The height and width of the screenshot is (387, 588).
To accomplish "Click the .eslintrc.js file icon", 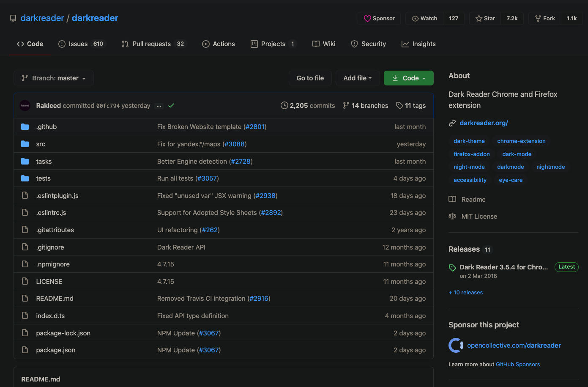I will click(25, 213).
